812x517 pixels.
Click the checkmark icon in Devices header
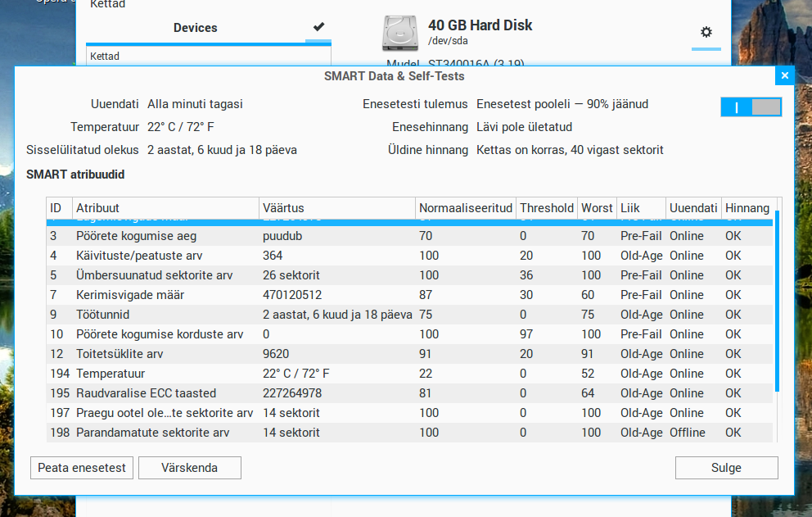pyautogui.click(x=318, y=27)
